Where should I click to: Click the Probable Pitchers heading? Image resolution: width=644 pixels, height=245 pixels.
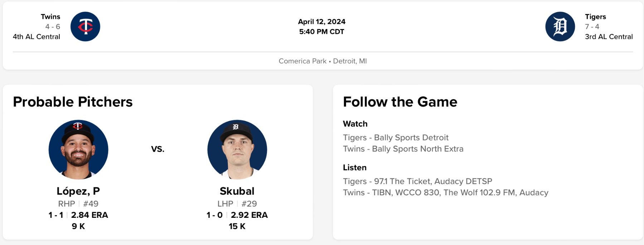coord(73,102)
